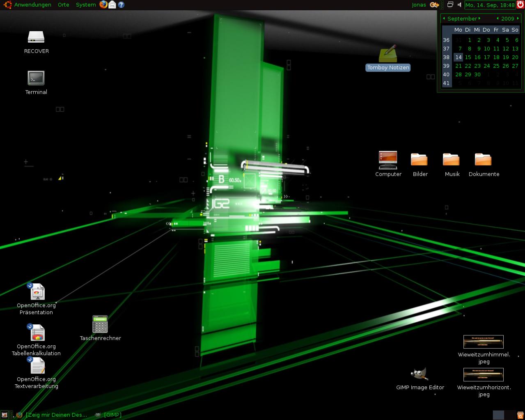Launch the GIMP Image Editor shortcut
The image size is (525, 420).
coord(420,374)
